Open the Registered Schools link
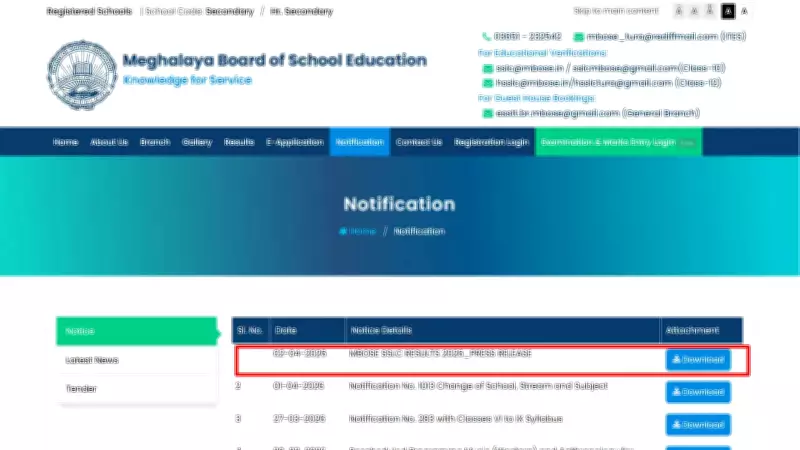800x450 pixels. click(88, 11)
